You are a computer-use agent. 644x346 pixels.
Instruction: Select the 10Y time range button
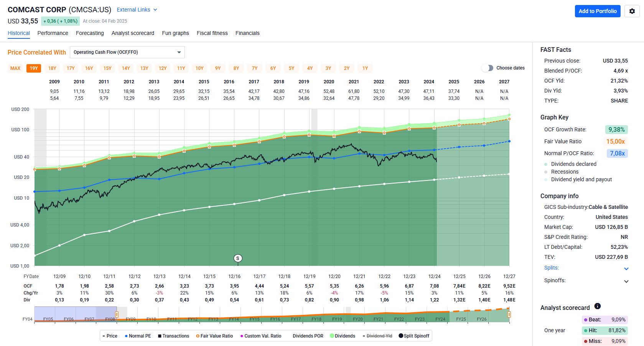pyautogui.click(x=199, y=68)
